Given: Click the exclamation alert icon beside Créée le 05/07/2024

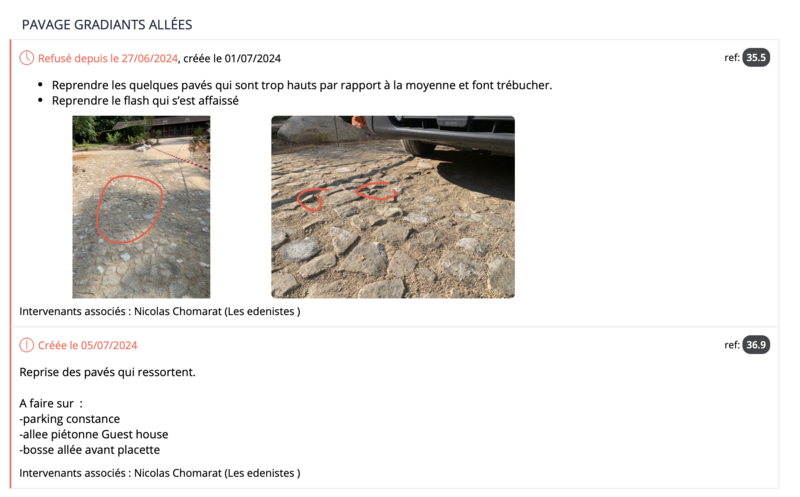Looking at the screenshot, I should (x=27, y=345).
